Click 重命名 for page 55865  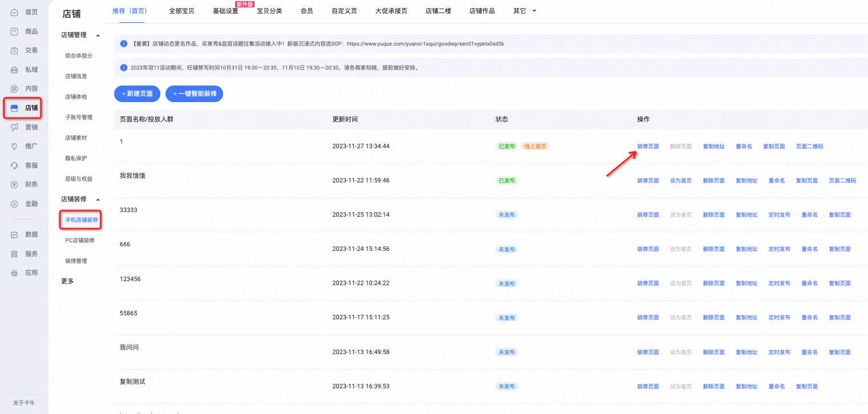[809, 318]
